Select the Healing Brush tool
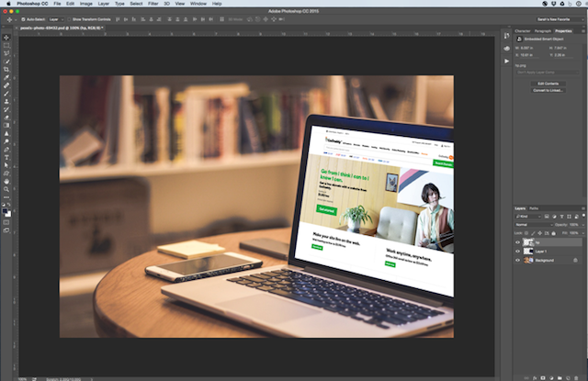588x381 pixels. click(6, 85)
